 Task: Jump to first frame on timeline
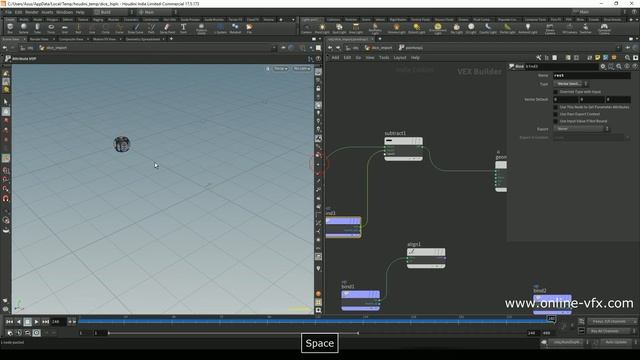(x=9, y=322)
